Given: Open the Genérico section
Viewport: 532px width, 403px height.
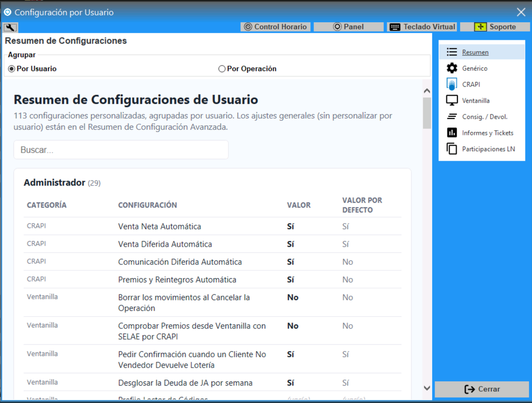Looking at the screenshot, I should pos(482,68).
